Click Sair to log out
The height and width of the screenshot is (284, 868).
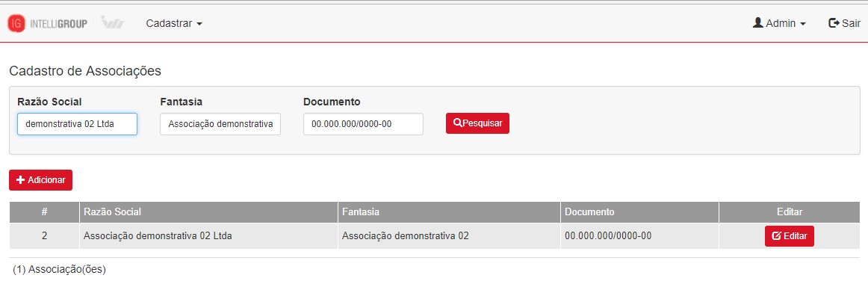844,23
